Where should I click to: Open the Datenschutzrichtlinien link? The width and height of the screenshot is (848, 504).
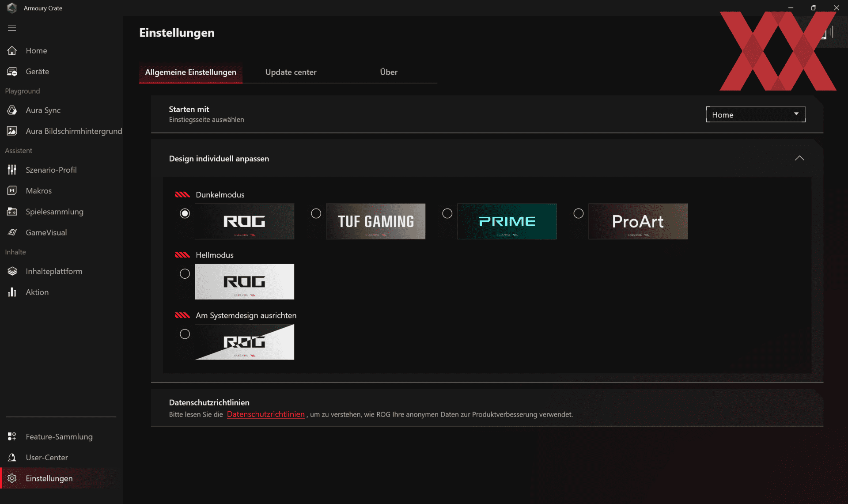pyautogui.click(x=266, y=414)
